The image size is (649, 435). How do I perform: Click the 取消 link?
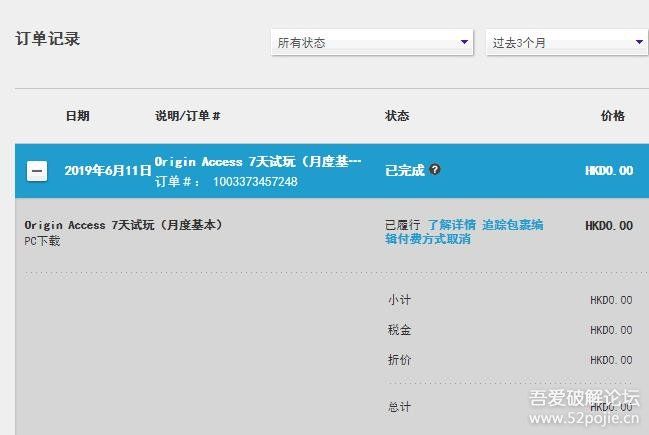click(x=459, y=239)
